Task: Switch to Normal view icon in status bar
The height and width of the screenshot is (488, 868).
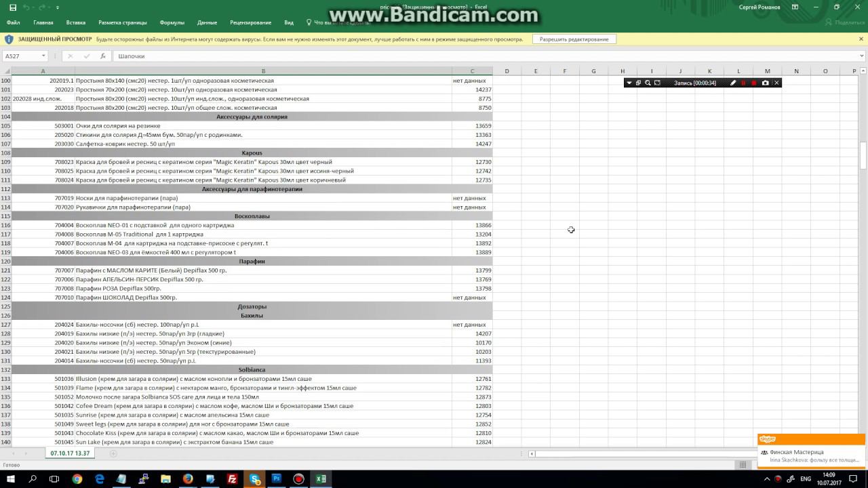Action: click(743, 465)
